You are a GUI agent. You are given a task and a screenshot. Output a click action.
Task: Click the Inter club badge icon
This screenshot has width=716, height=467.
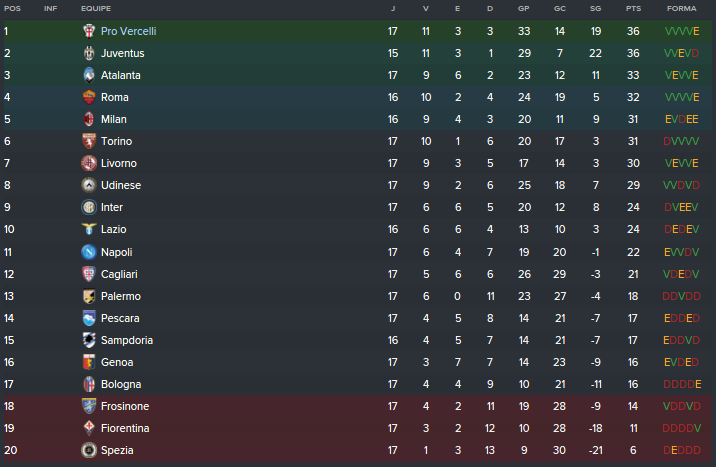tap(89, 207)
